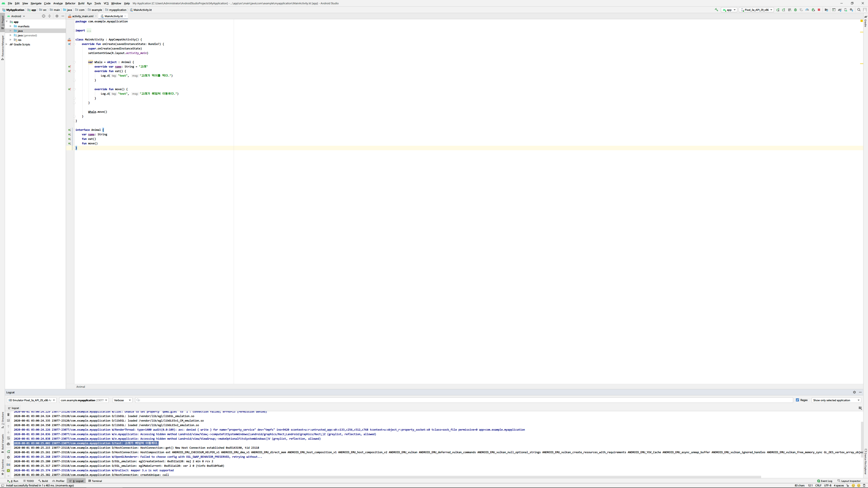Open the Pixel_3a_API_29_x86 device dropdown
The height and width of the screenshot is (488, 868).
[x=756, y=10]
